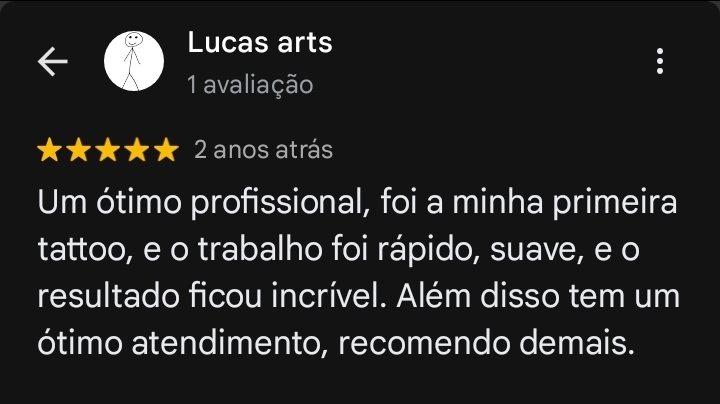Select the first yellow rating star
The width and height of the screenshot is (720, 404).
49,150
